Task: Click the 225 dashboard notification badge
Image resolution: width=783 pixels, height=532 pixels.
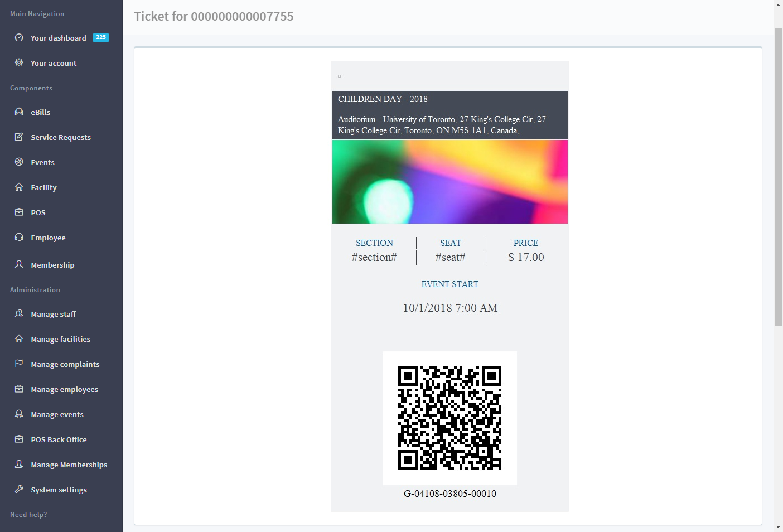Action: pyautogui.click(x=101, y=37)
